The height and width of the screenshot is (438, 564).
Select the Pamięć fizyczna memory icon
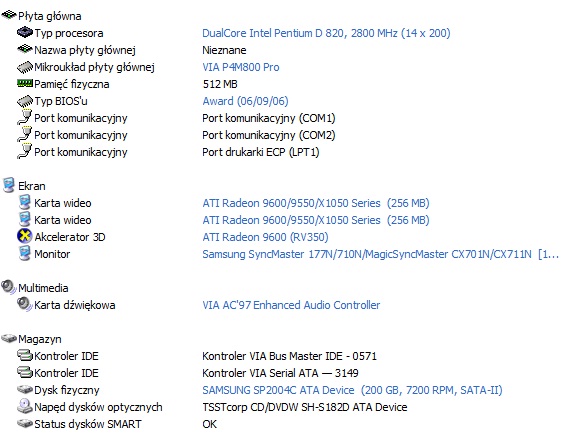point(25,83)
